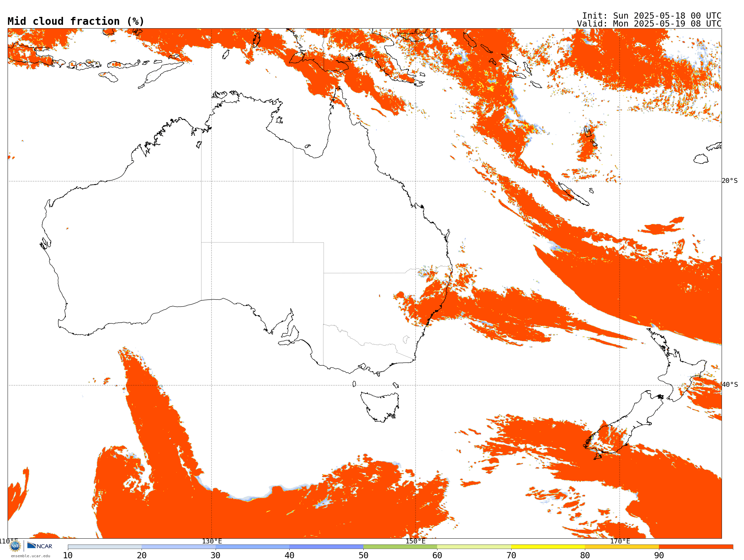The width and height of the screenshot is (744, 560).
Task: Click the 130°E longitude label
Action: 212,541
